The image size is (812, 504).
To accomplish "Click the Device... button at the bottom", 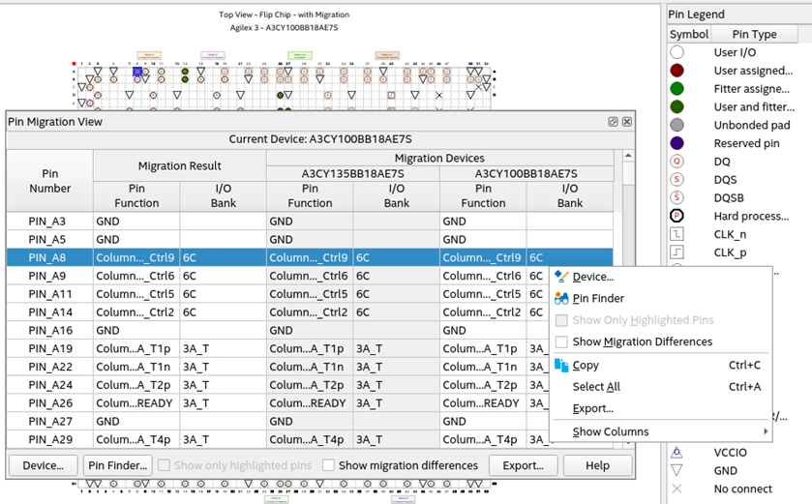I will coord(43,465).
